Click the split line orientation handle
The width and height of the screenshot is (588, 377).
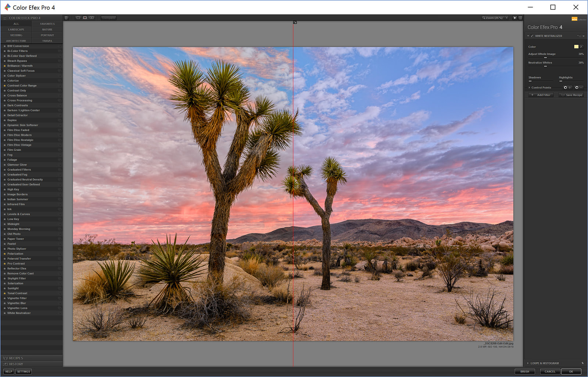(295, 22)
